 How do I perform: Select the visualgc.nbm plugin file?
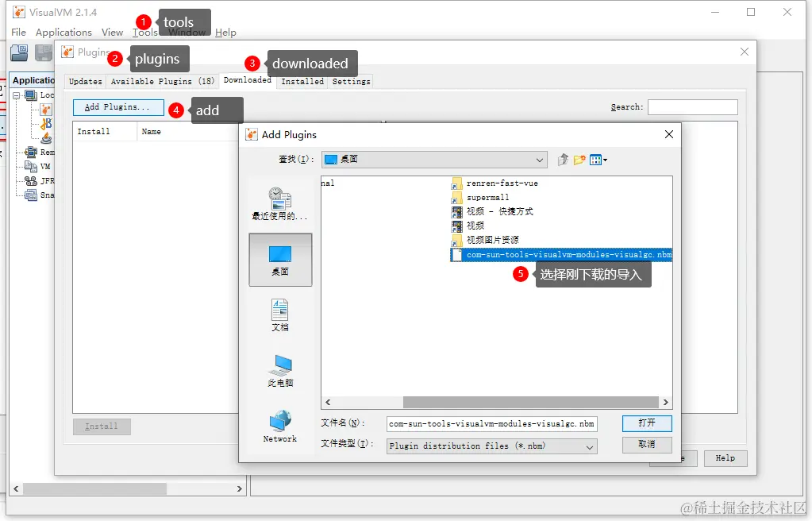(561, 254)
